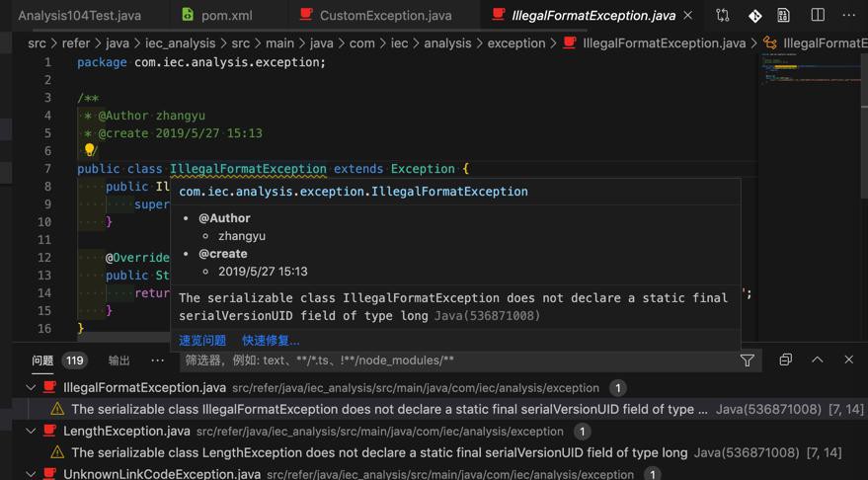Click the IllegalFormatException.java breadcrumb file
The image size is (868, 480).
pos(664,43)
